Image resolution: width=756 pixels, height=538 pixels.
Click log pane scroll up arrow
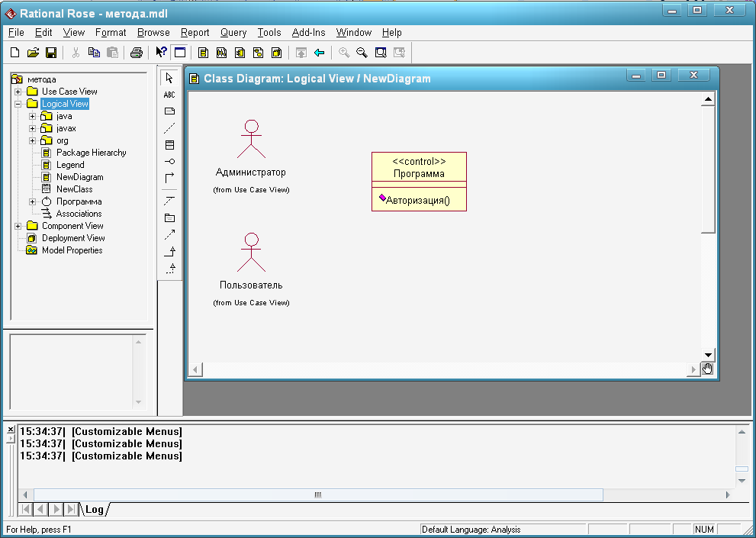742,432
